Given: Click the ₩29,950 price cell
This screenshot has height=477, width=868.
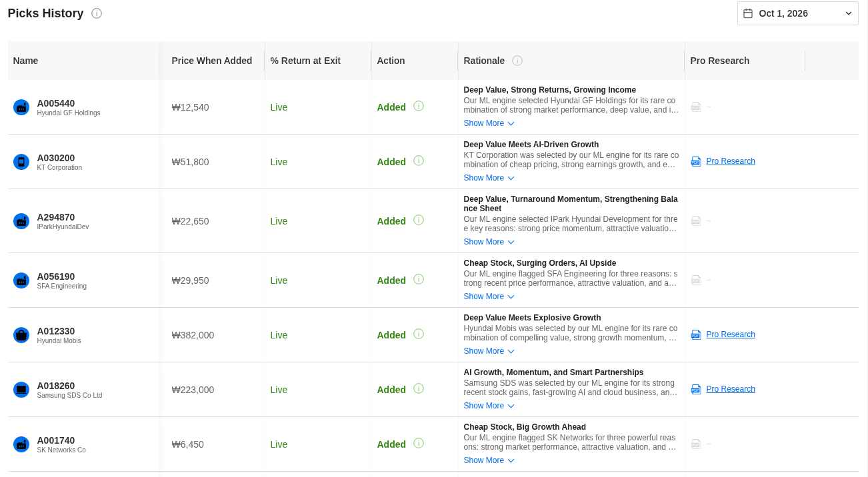Looking at the screenshot, I should [190, 280].
